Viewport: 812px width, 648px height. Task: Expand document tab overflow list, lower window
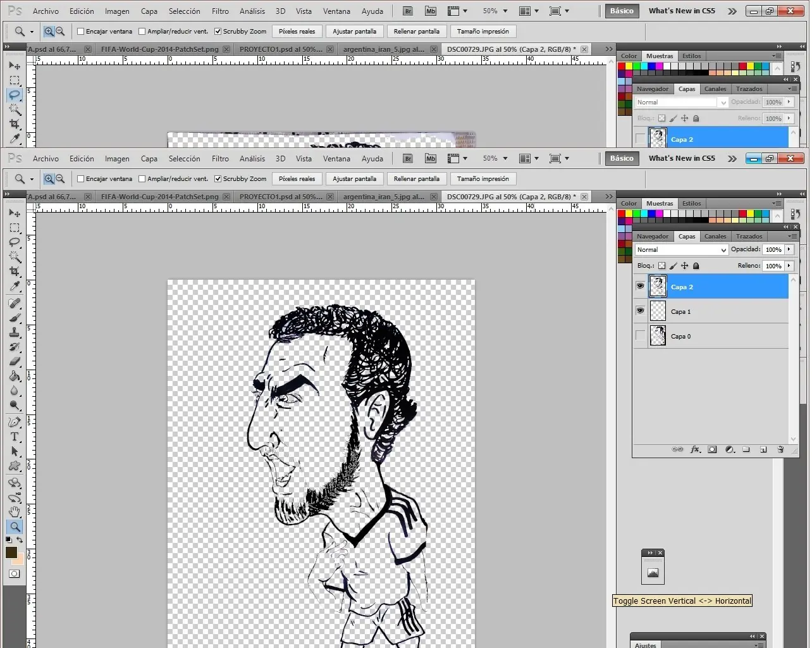(x=608, y=197)
